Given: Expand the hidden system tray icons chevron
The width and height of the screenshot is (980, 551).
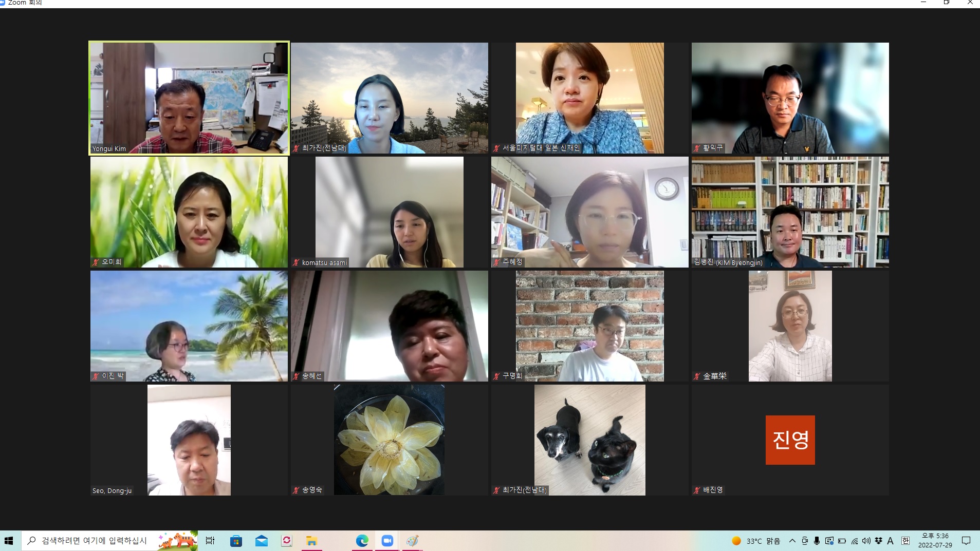Looking at the screenshot, I should (x=792, y=541).
